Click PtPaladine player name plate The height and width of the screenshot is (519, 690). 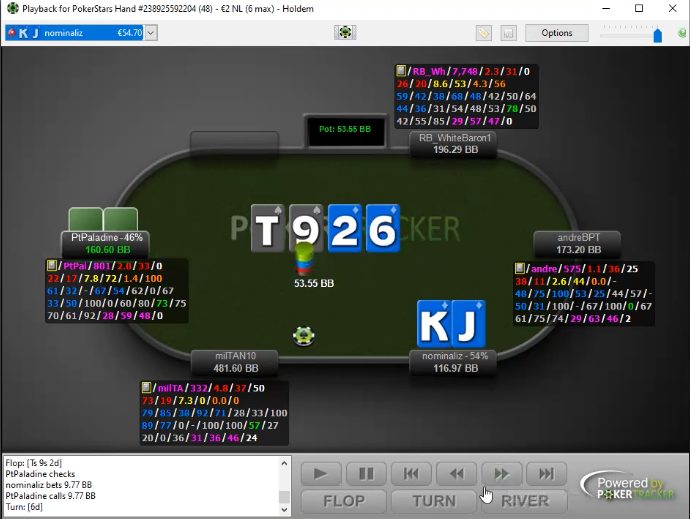(106, 243)
